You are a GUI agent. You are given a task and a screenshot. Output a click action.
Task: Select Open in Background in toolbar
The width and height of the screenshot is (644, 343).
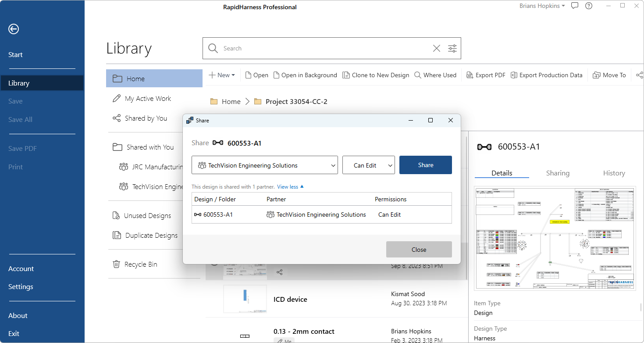(x=305, y=75)
